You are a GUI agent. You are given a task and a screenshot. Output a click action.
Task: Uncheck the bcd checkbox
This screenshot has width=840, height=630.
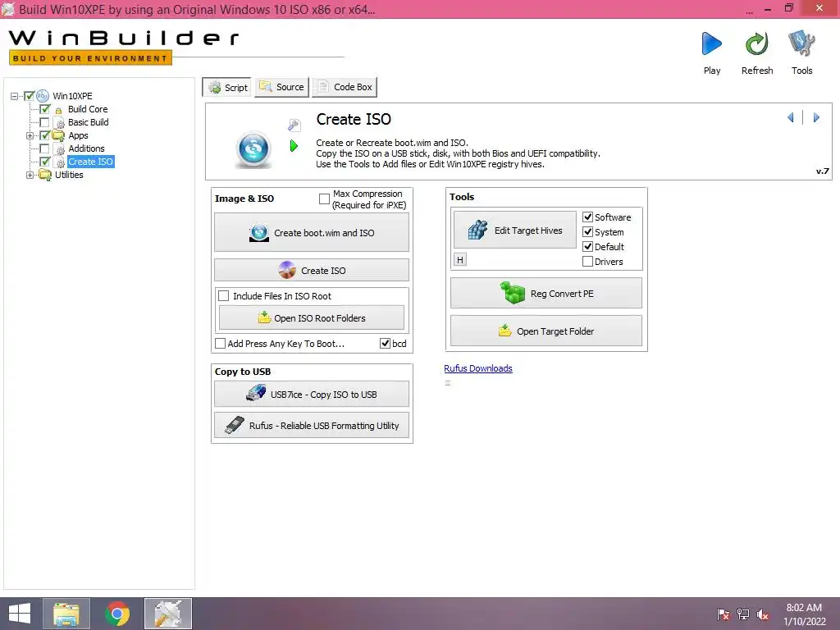(385, 344)
